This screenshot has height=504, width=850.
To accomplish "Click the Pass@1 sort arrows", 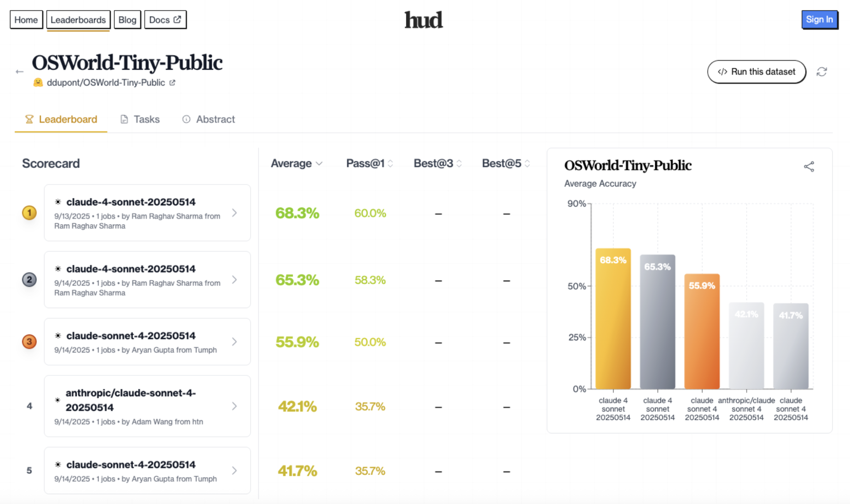I will pos(390,163).
